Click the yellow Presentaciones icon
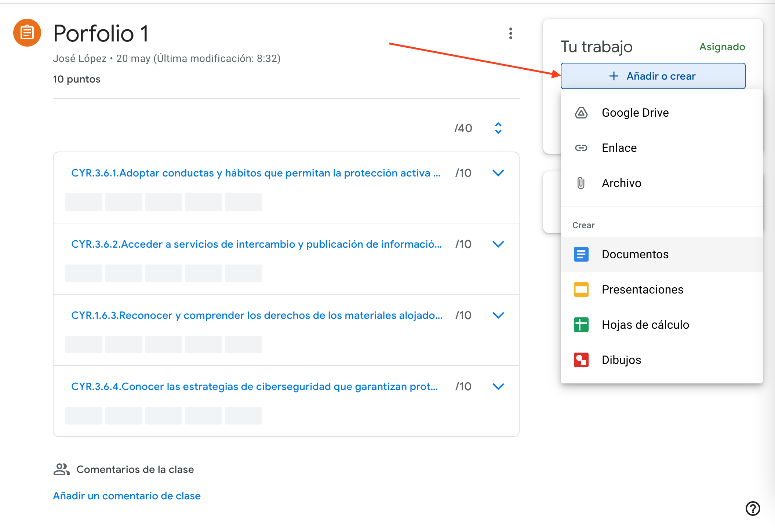775x532 pixels. pyautogui.click(x=581, y=289)
